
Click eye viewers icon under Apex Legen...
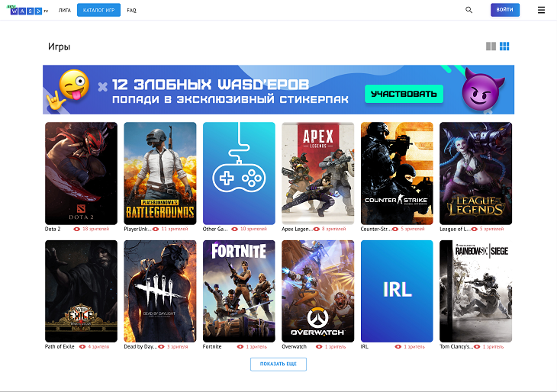(316, 229)
